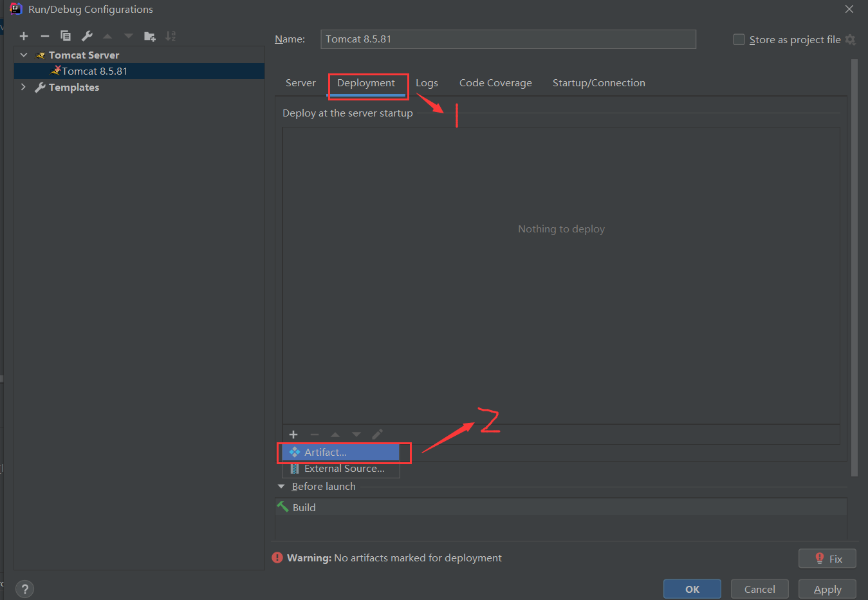The height and width of the screenshot is (600, 868).
Task: Open edit templates wrench icon
Action: click(x=87, y=36)
